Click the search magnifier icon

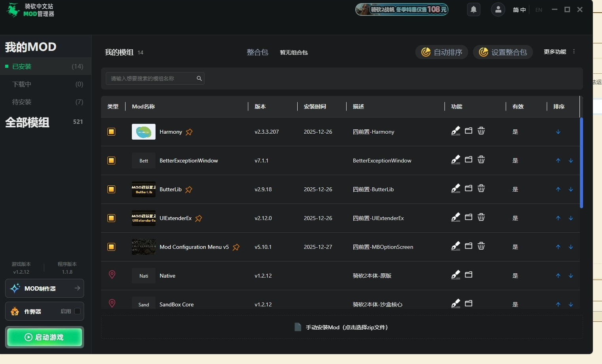click(199, 78)
